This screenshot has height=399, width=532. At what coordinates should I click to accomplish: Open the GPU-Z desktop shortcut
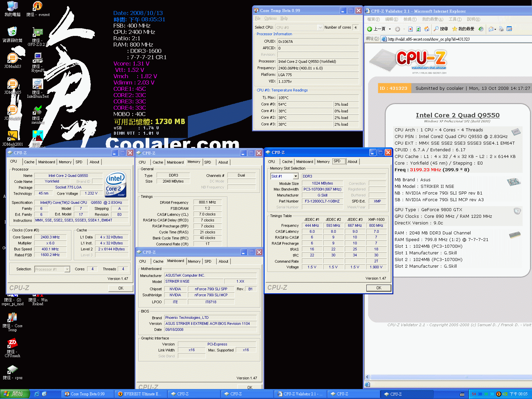click(38, 37)
